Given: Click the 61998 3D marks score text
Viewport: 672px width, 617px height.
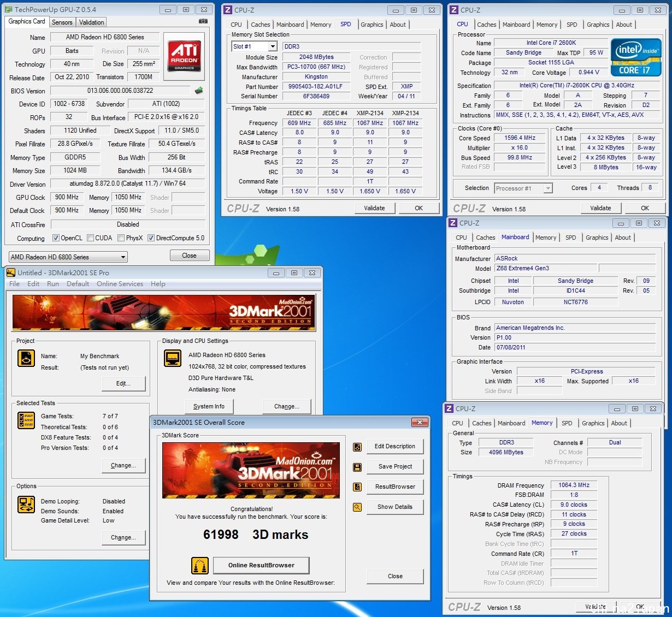Looking at the screenshot, I should [255, 535].
